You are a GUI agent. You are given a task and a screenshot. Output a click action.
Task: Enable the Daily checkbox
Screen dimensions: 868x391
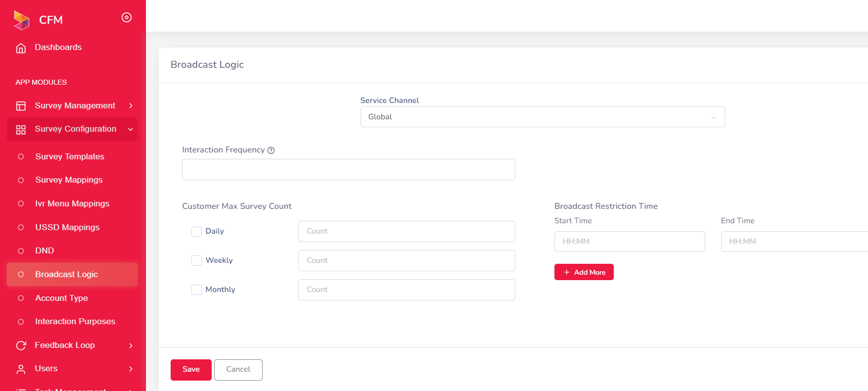pos(196,232)
